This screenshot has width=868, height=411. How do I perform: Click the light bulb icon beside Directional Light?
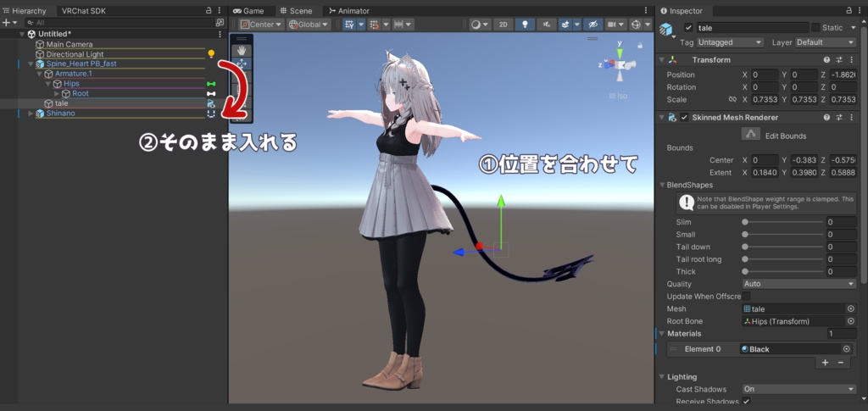211,53
